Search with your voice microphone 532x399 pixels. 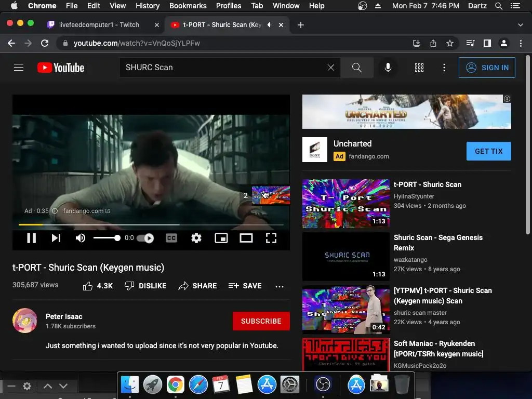click(x=388, y=68)
